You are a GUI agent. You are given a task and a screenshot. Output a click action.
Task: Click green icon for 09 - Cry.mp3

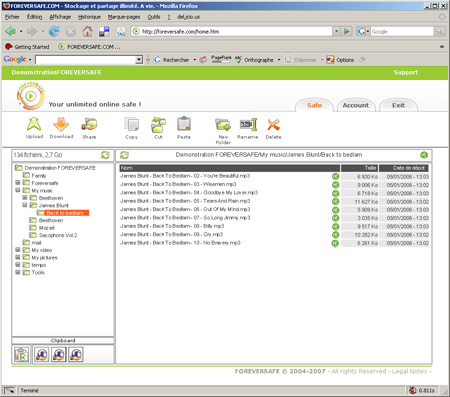coord(335,235)
